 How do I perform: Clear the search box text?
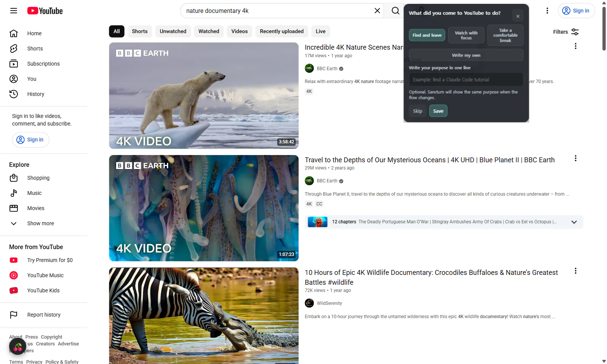(x=377, y=11)
